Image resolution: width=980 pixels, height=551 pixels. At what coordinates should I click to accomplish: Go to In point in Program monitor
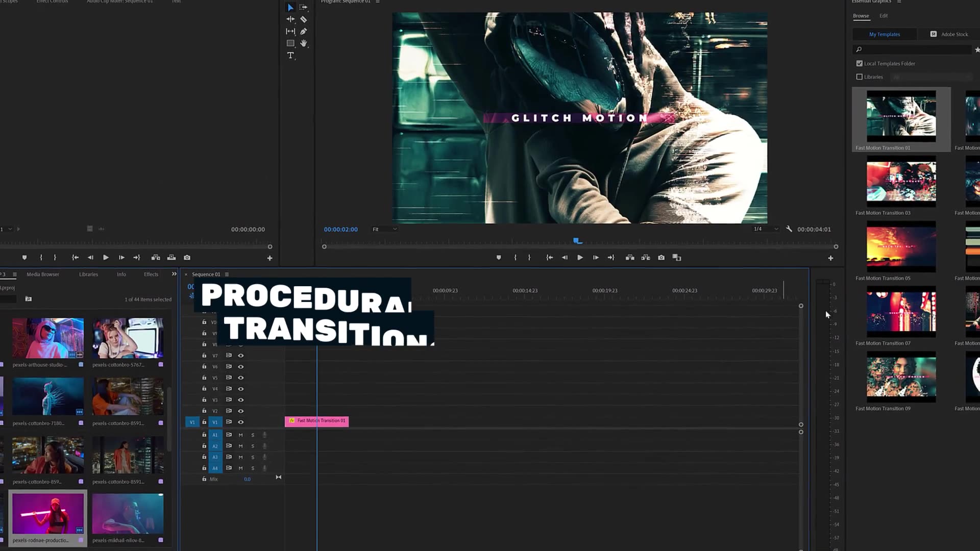coord(550,258)
